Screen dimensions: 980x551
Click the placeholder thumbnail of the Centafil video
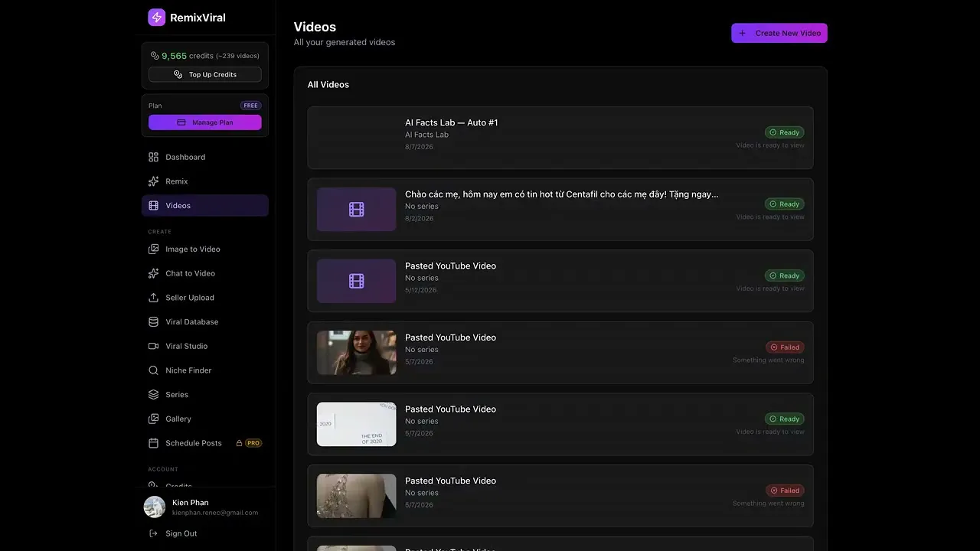pos(357,210)
